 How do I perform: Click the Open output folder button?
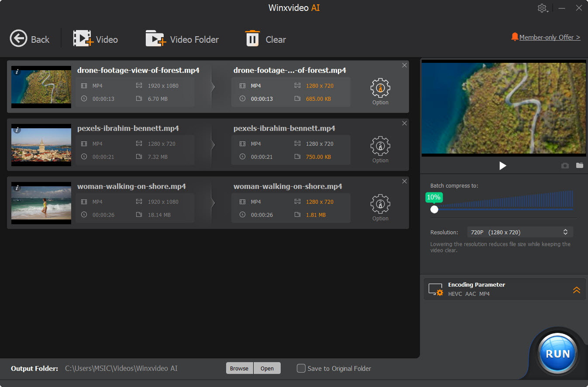tap(267, 368)
